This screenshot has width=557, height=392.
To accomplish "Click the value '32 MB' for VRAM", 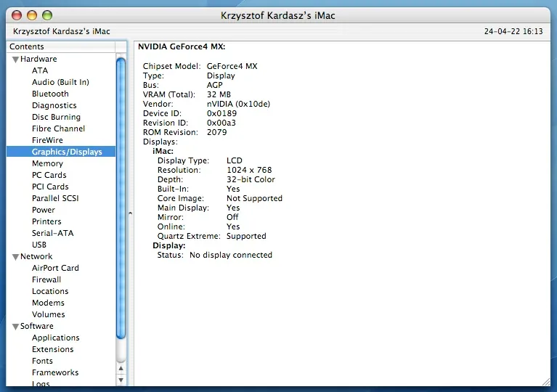I will click(219, 94).
